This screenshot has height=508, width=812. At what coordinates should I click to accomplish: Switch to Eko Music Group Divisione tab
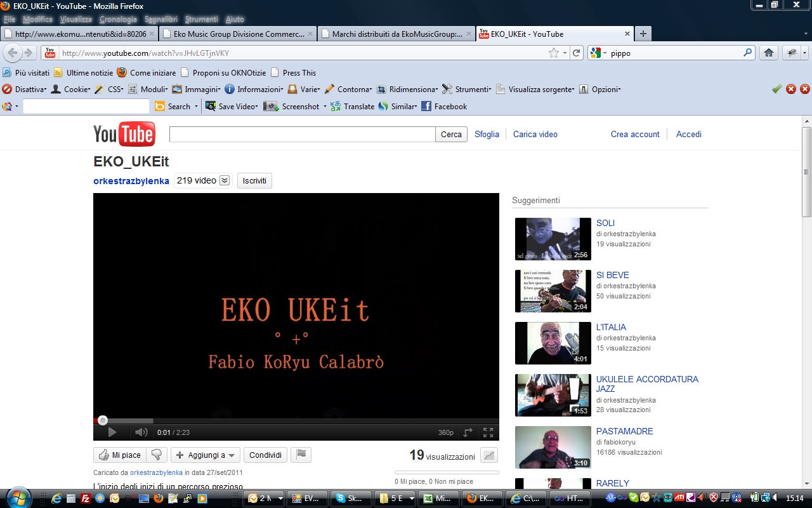(x=237, y=34)
